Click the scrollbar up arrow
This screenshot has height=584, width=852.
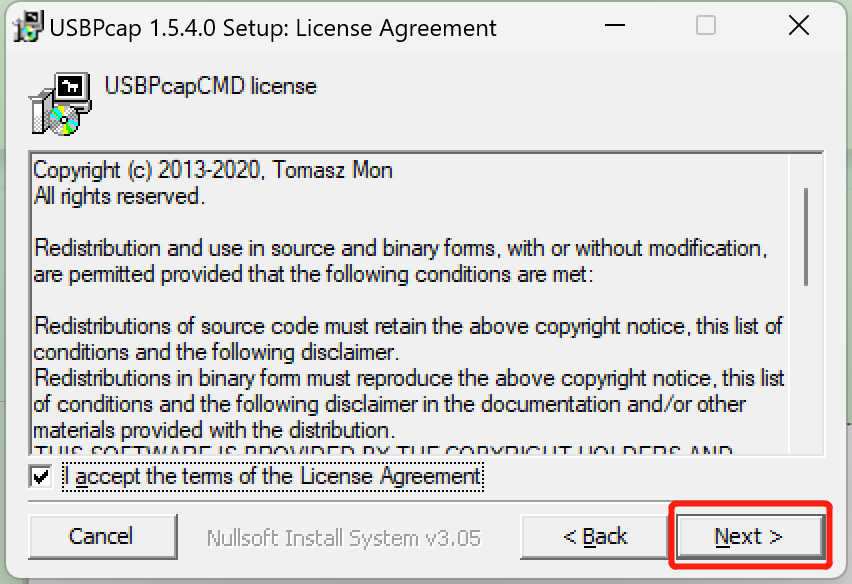pyautogui.click(x=807, y=162)
